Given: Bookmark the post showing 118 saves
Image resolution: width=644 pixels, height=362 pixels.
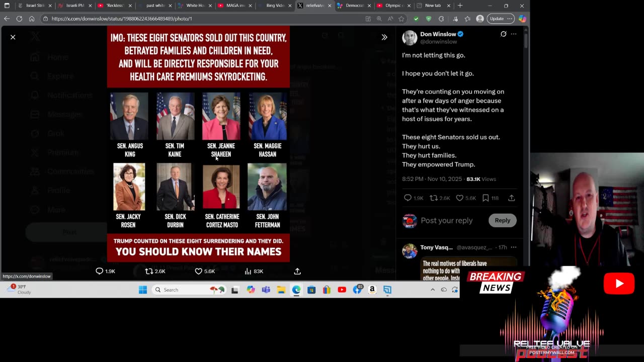Looking at the screenshot, I should point(486,198).
